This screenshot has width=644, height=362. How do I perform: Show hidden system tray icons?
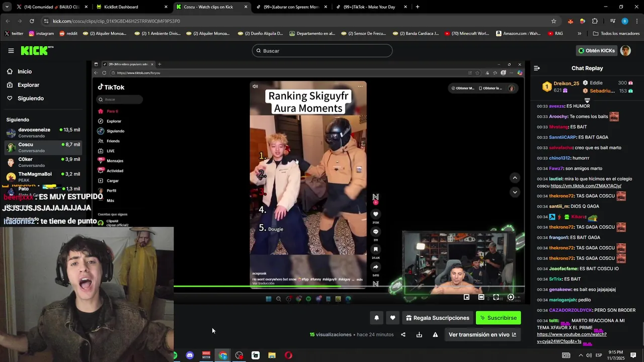point(581,355)
